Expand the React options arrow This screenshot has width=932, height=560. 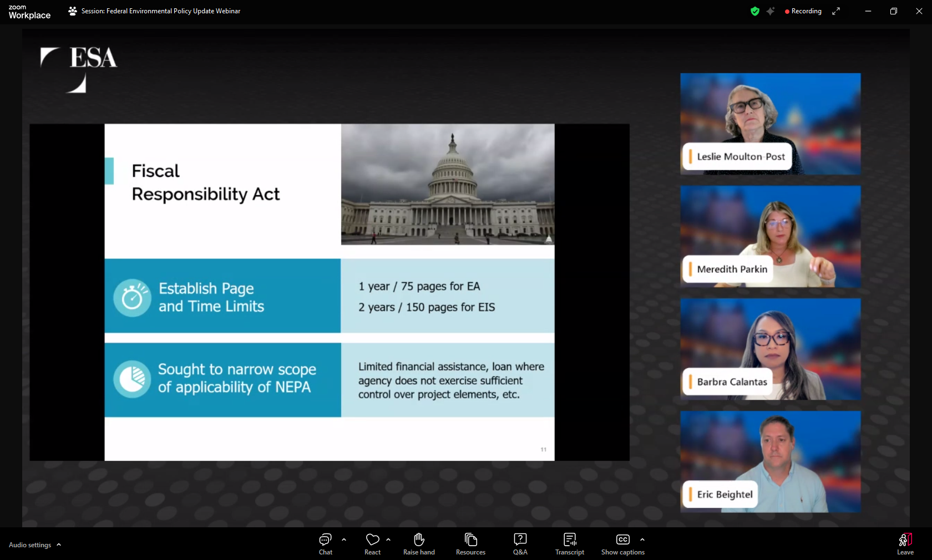[x=388, y=539]
